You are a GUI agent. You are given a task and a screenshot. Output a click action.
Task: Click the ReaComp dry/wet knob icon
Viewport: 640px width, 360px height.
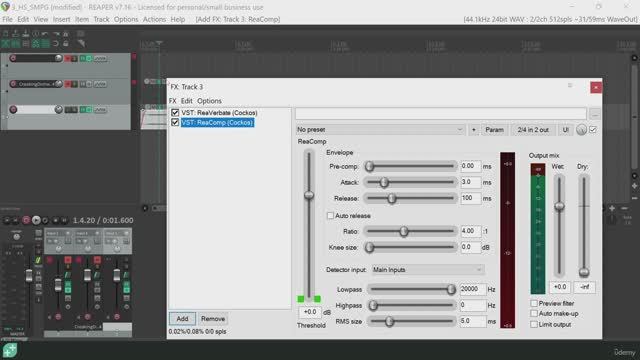[581, 130]
